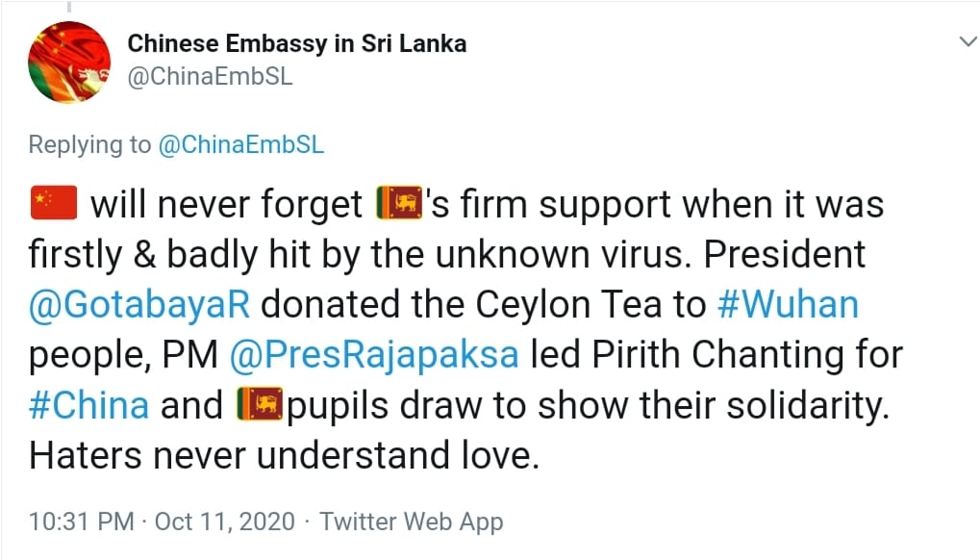
Task: Click the words 'Ceylon Tea' in tweet
Action: tap(568, 305)
